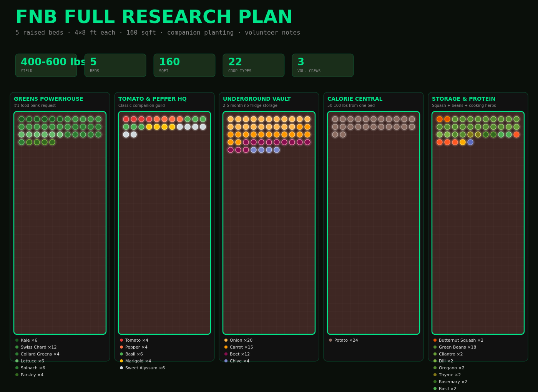Click the FNB Full Research Plan heading

click(154, 17)
